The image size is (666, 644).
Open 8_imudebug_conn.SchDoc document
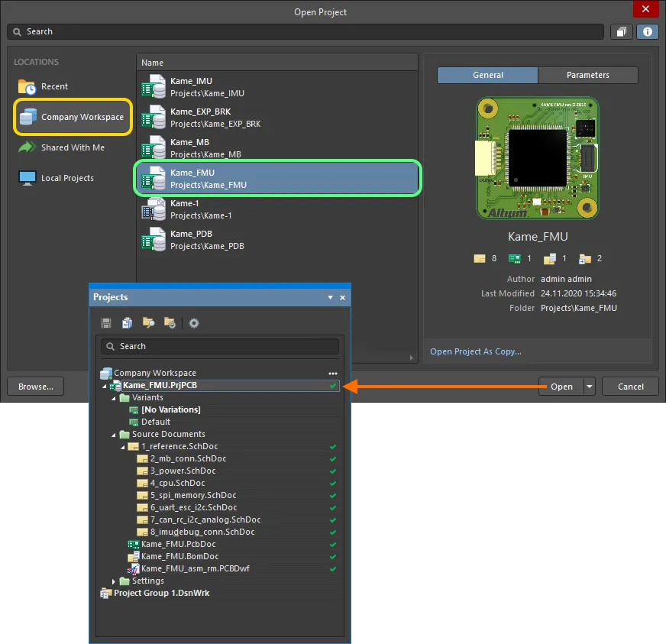[202, 532]
